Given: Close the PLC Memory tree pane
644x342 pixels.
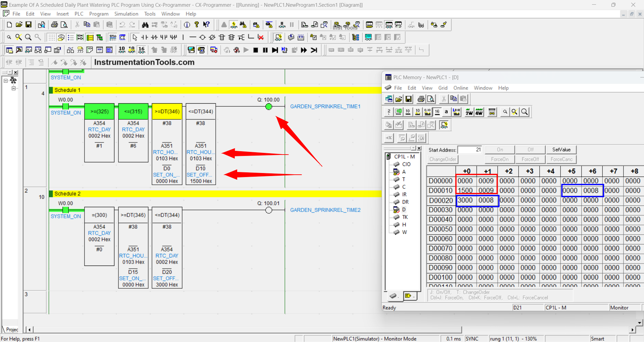Looking at the screenshot, I should 419,148.
